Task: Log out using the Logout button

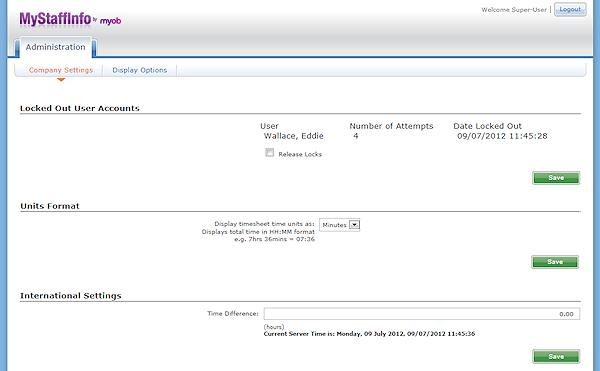Action: point(570,10)
